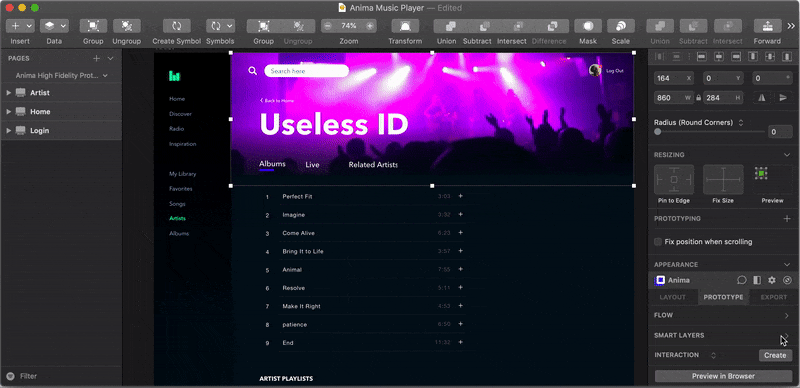
Task: Click the Create interaction button
Action: (775, 355)
